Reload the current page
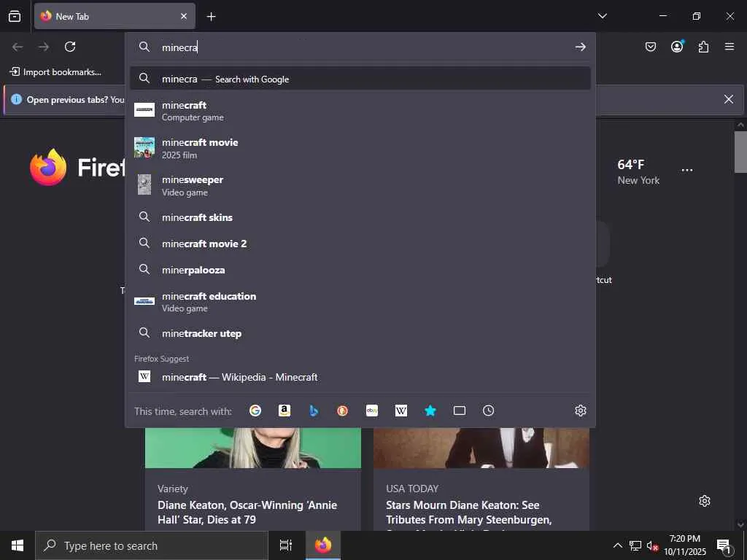747x560 pixels. (x=70, y=47)
